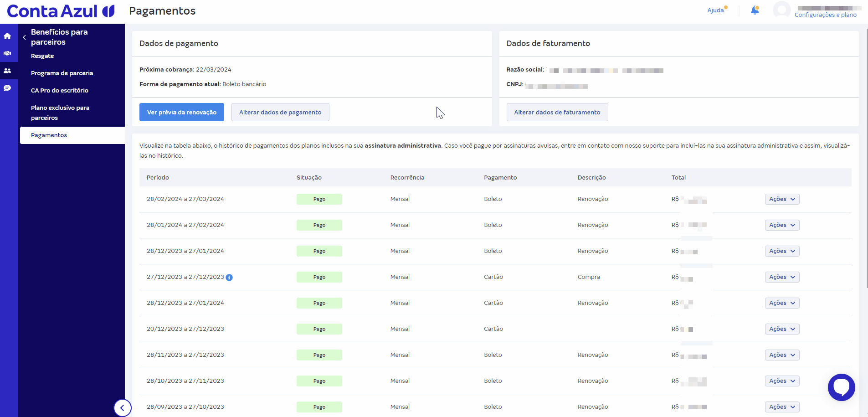This screenshot has width=868, height=417.
Task: Open the chat bubble icon in sidebar
Action: tap(7, 88)
